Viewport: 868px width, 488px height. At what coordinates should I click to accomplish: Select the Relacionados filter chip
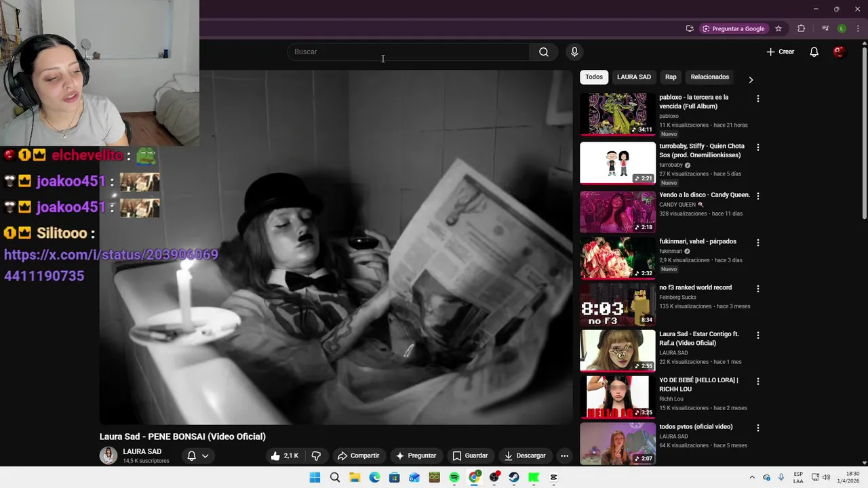710,77
